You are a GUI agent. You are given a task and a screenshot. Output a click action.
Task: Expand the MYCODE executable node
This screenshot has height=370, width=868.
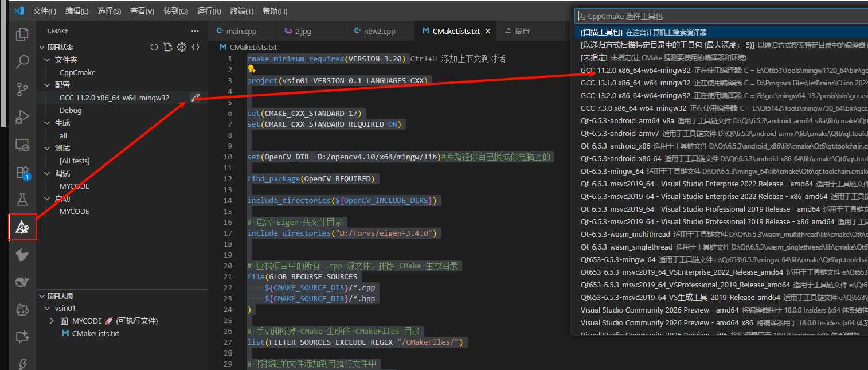(52, 321)
